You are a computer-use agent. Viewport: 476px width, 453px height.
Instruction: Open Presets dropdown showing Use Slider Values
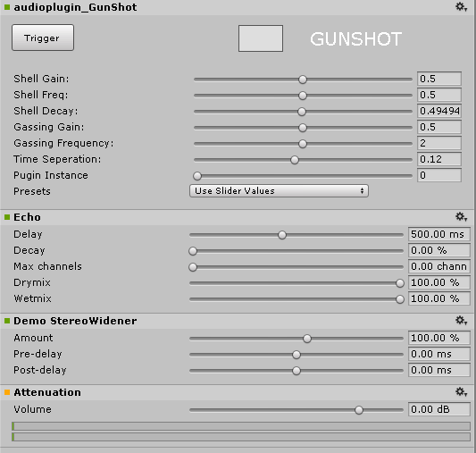279,191
